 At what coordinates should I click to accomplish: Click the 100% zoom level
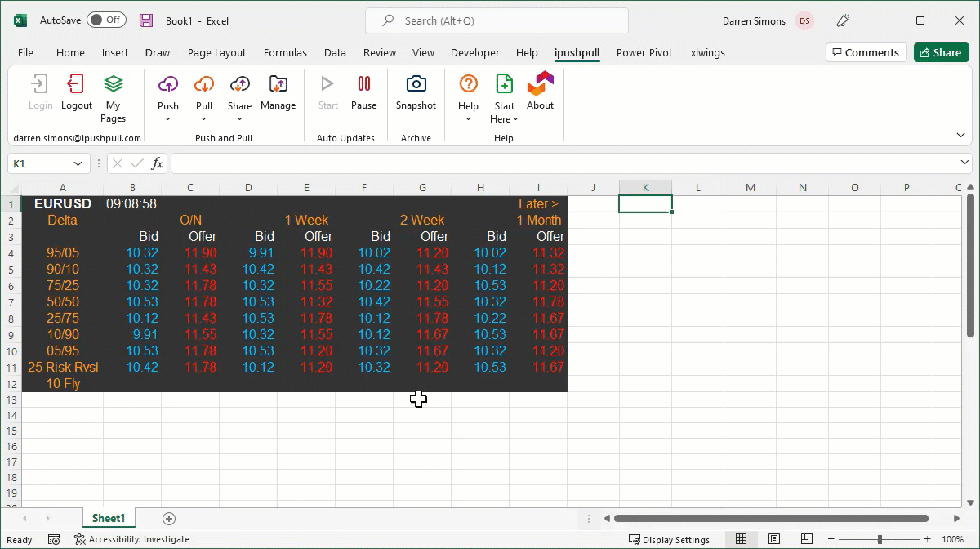953,539
